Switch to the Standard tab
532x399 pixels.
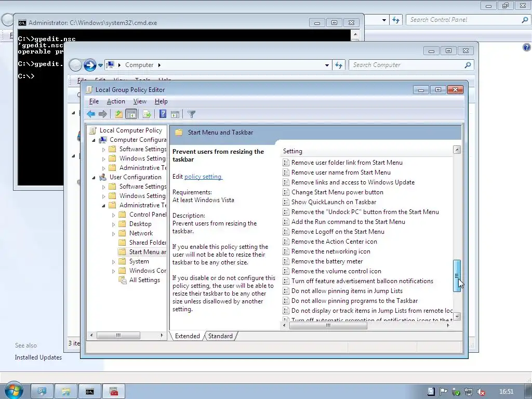220,336
